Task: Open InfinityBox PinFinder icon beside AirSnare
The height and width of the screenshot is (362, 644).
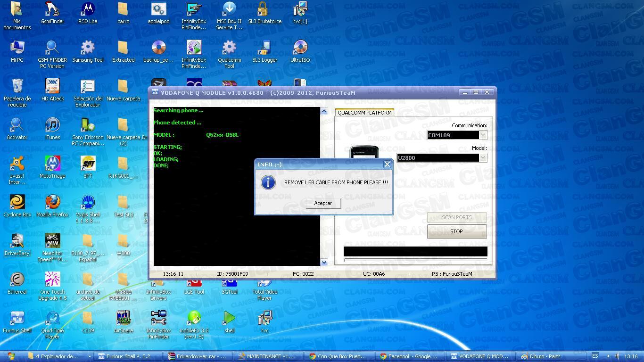Action: tap(158, 325)
